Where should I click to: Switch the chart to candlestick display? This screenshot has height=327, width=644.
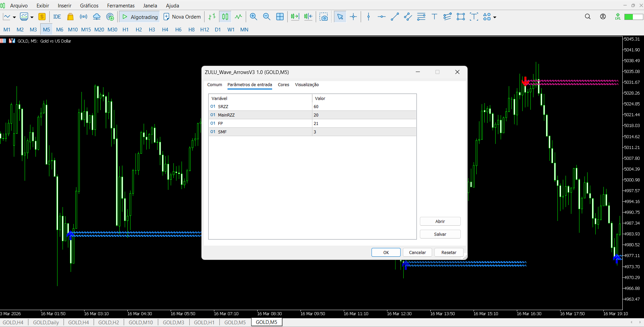pyautogui.click(x=224, y=17)
